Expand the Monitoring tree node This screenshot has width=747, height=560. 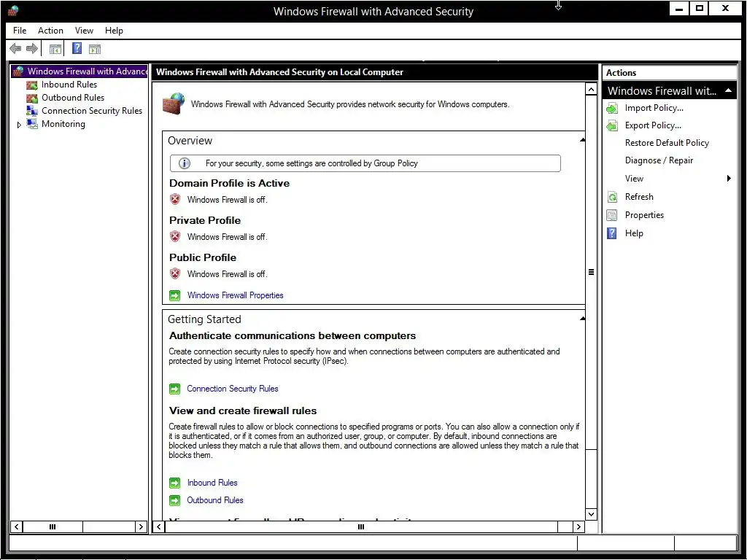click(x=19, y=125)
